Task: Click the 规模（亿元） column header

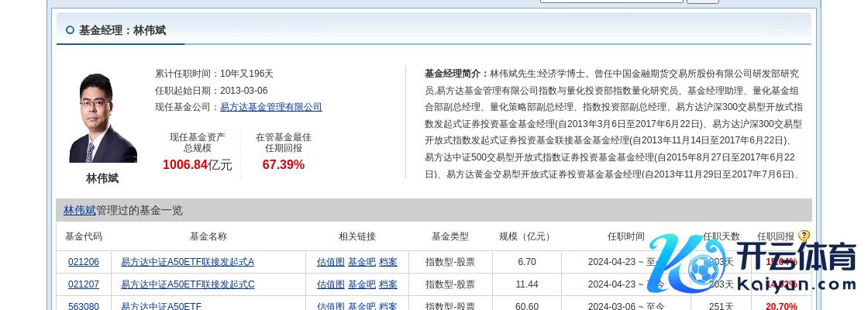Action: point(526,236)
